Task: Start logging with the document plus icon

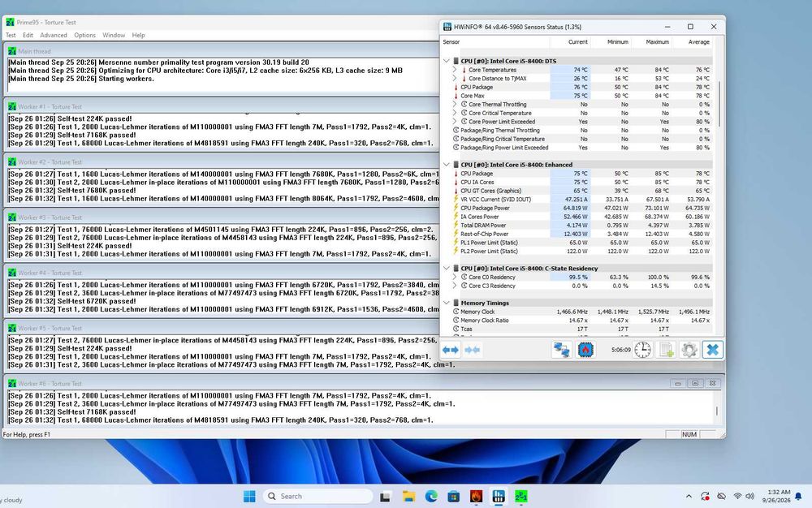Action: (x=667, y=351)
